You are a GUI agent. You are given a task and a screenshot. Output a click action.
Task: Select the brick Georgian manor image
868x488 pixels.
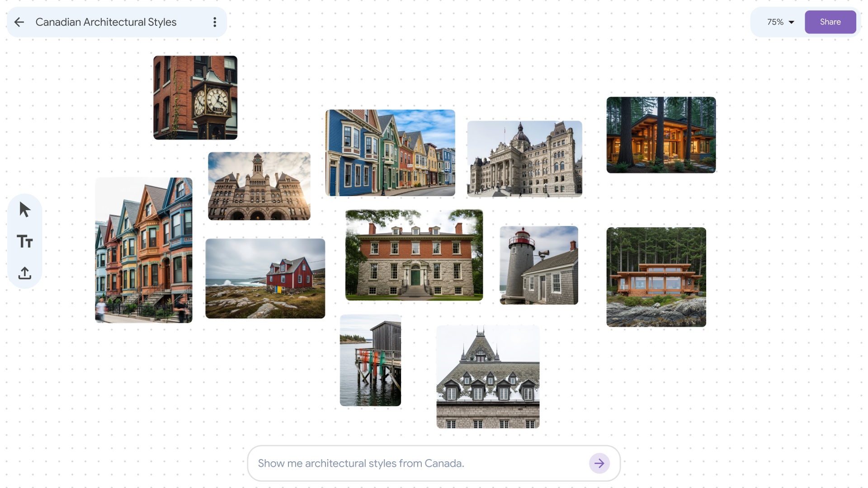click(414, 254)
